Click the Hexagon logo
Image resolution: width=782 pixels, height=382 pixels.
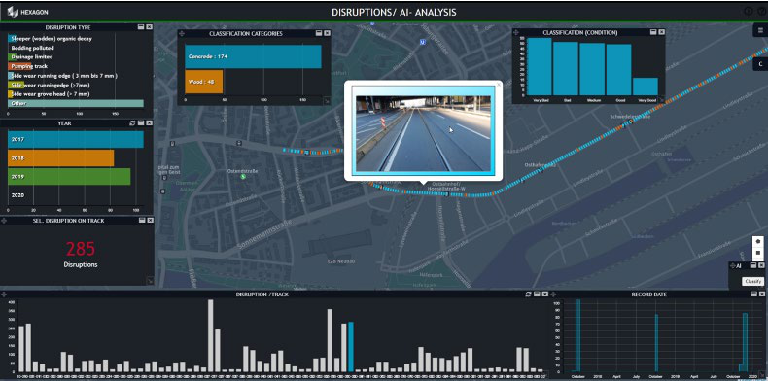click(x=28, y=11)
